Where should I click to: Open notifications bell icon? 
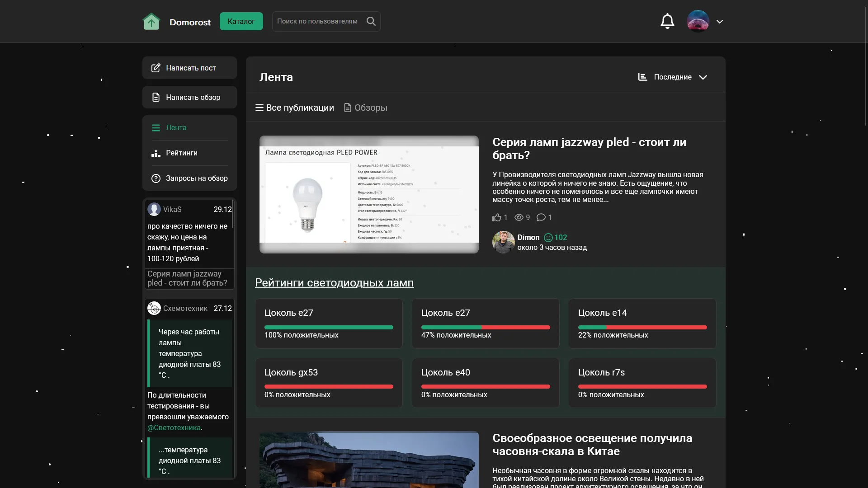667,21
